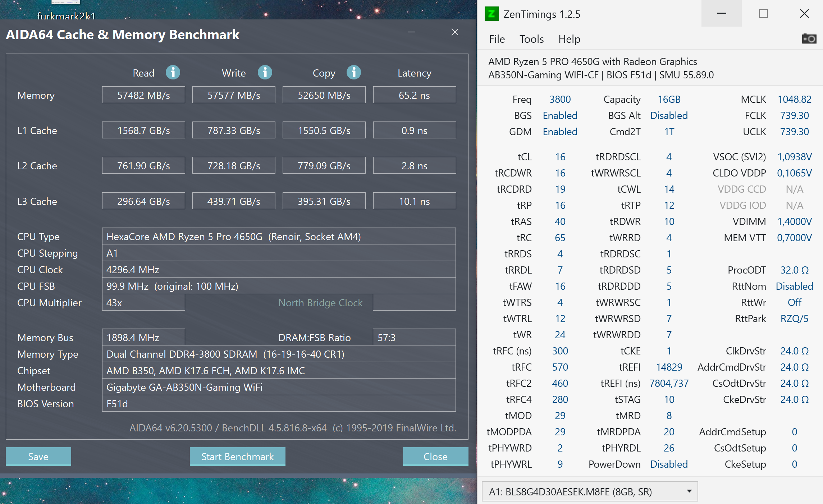Image resolution: width=823 pixels, height=504 pixels.
Task: Click the Memory Latency value box
Action: tap(414, 95)
